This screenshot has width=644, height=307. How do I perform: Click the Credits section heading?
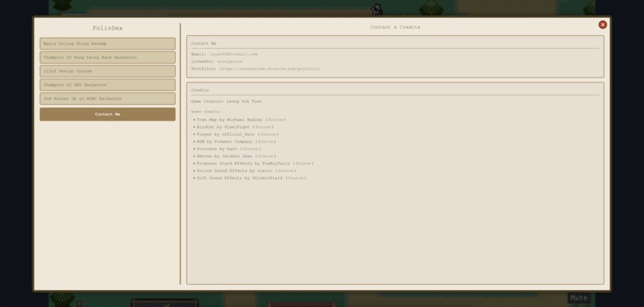(x=200, y=90)
